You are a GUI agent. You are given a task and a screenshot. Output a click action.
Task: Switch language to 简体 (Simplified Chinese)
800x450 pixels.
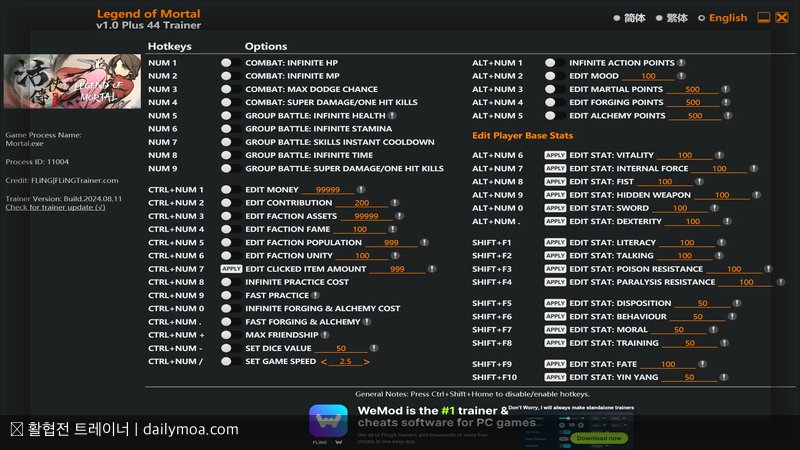pyautogui.click(x=616, y=18)
